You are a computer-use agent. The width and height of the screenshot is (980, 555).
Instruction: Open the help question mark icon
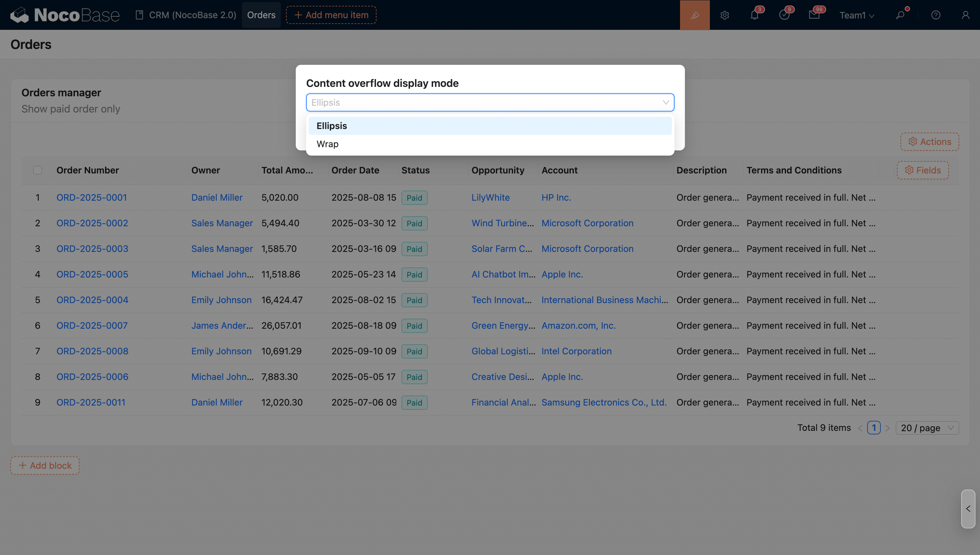point(935,15)
